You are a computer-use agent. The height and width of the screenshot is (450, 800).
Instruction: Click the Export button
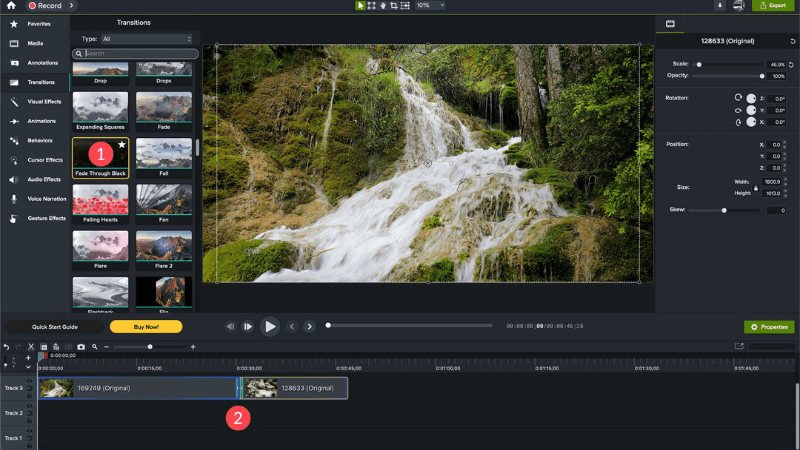coord(773,6)
